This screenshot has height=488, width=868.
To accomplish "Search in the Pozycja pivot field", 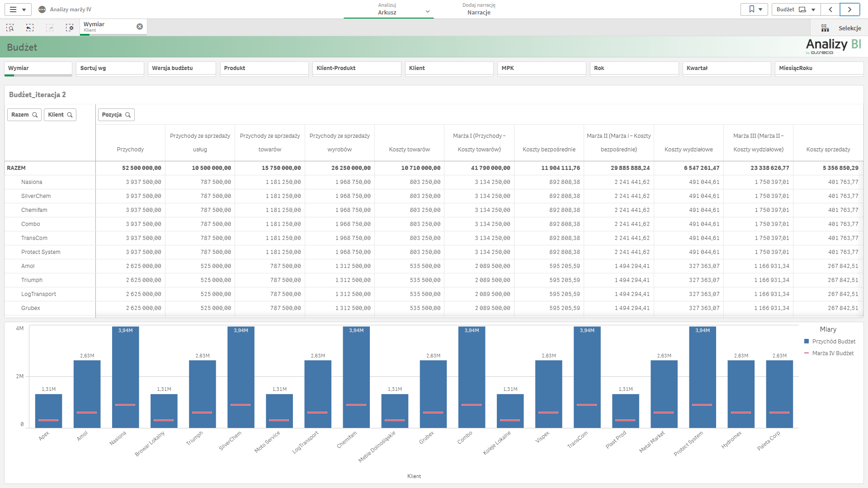I will point(128,115).
